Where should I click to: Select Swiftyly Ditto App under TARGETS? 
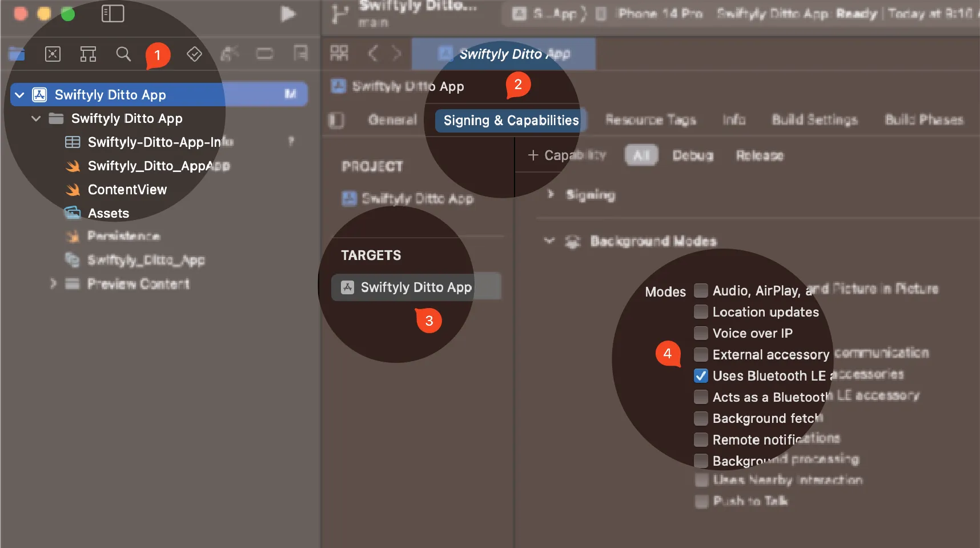pos(416,287)
